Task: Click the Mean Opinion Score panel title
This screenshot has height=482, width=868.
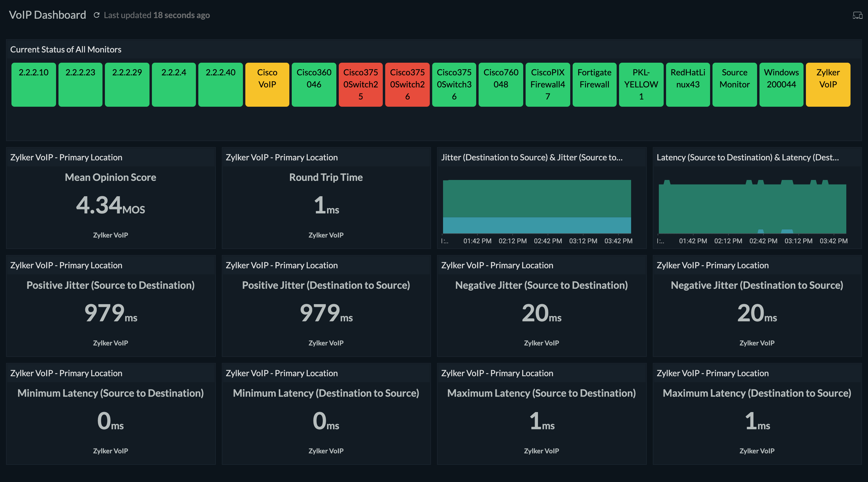Action: [110, 177]
